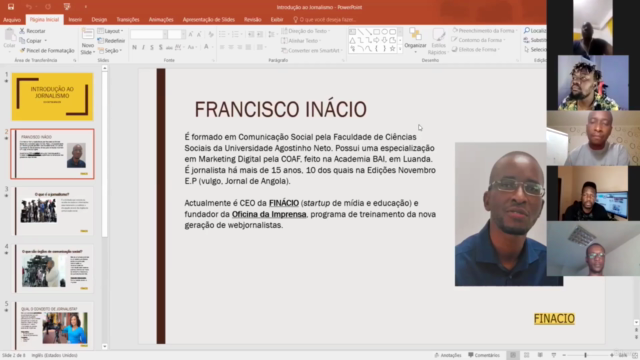Toggle bullet list
The height and width of the screenshot is (360, 640).
(x=223, y=34)
